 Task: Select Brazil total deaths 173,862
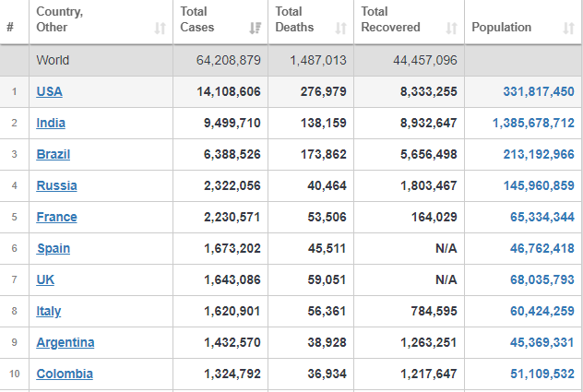coord(324,154)
